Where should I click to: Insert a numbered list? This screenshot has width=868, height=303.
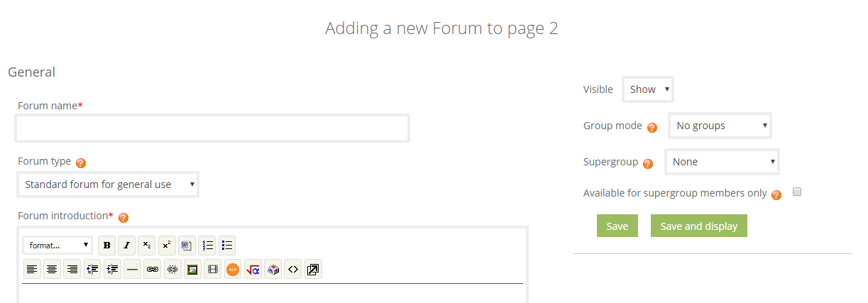(x=207, y=246)
